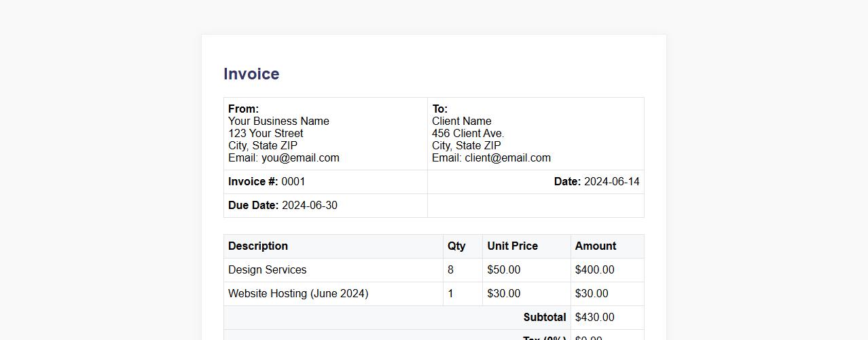Click the $430.00 subtotal value
This screenshot has height=340, width=868.
click(595, 318)
